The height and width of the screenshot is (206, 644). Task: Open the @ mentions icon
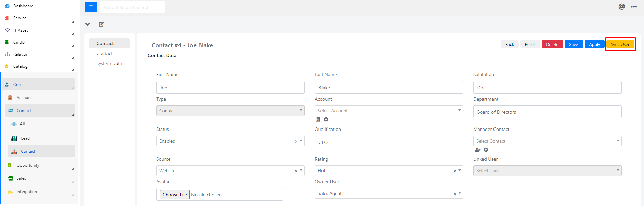pyautogui.click(x=622, y=6)
